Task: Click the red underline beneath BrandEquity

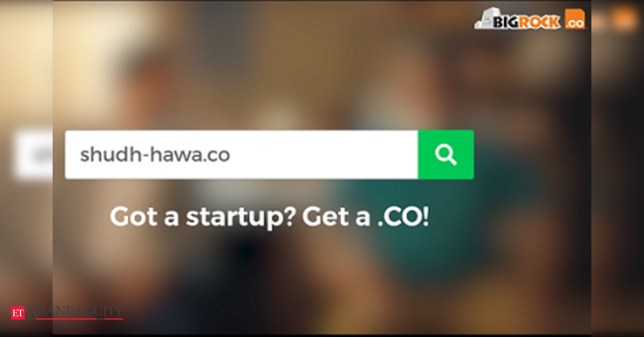Action: (x=74, y=319)
